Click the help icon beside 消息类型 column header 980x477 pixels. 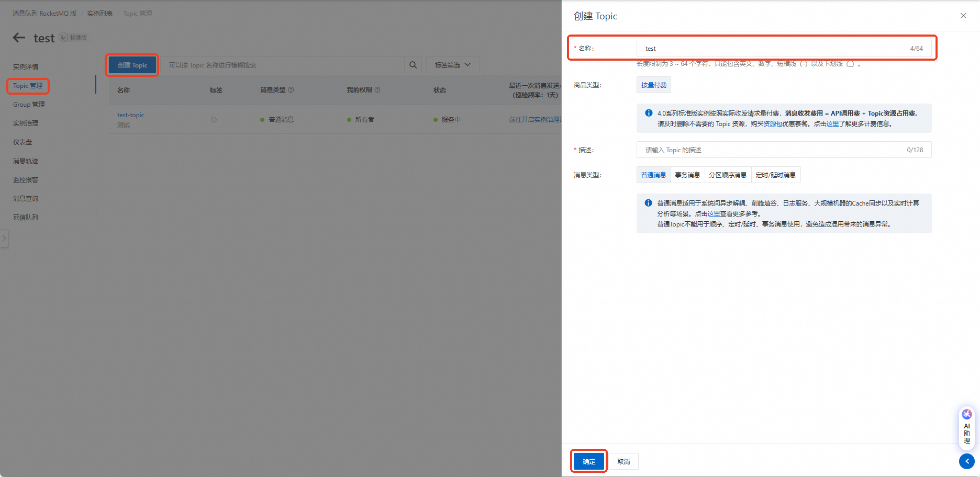(291, 90)
